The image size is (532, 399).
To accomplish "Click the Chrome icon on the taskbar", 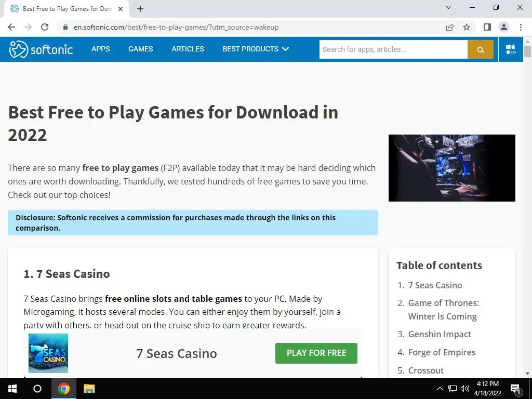I will 64,389.
